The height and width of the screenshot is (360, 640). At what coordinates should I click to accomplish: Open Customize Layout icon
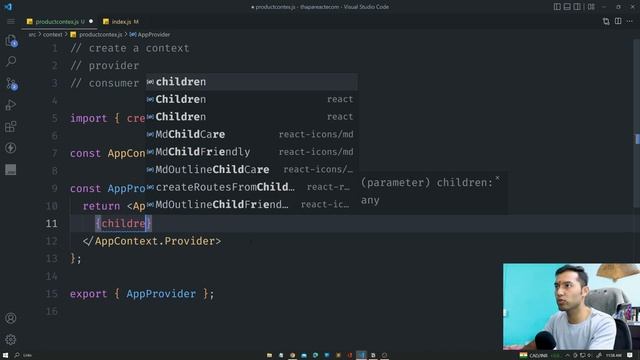[591, 7]
